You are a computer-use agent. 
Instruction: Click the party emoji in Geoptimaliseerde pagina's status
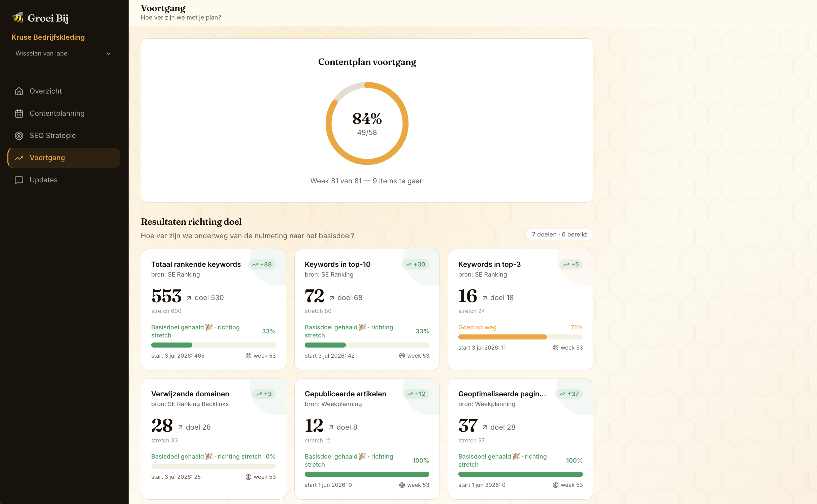516,456
